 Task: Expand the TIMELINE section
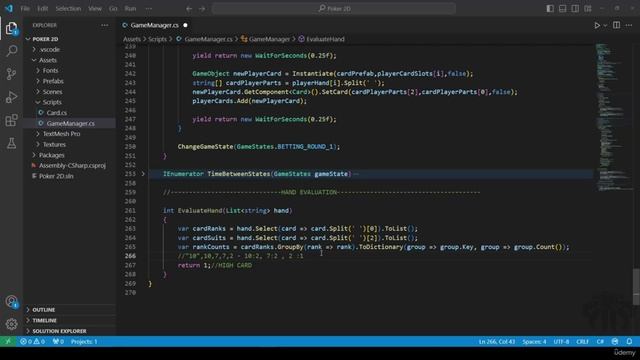[69, 320]
